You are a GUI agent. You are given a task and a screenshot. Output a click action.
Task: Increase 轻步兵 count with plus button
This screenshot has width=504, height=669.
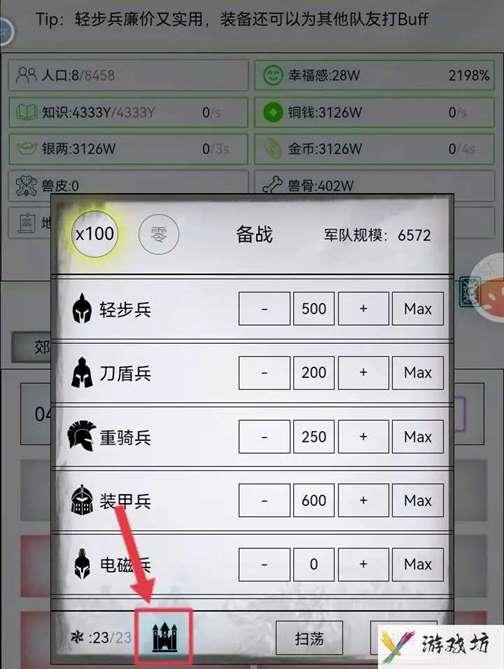[x=363, y=308]
